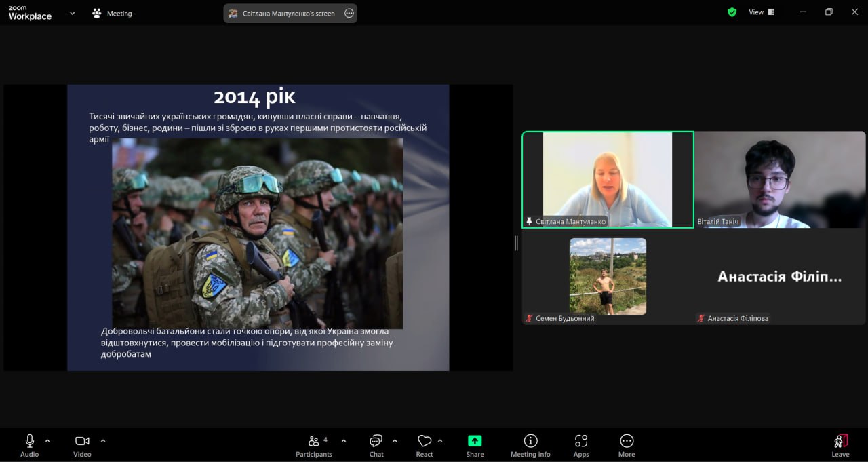
Task: Open the Zoom Workplace dropdown chevron
Action: point(73,13)
